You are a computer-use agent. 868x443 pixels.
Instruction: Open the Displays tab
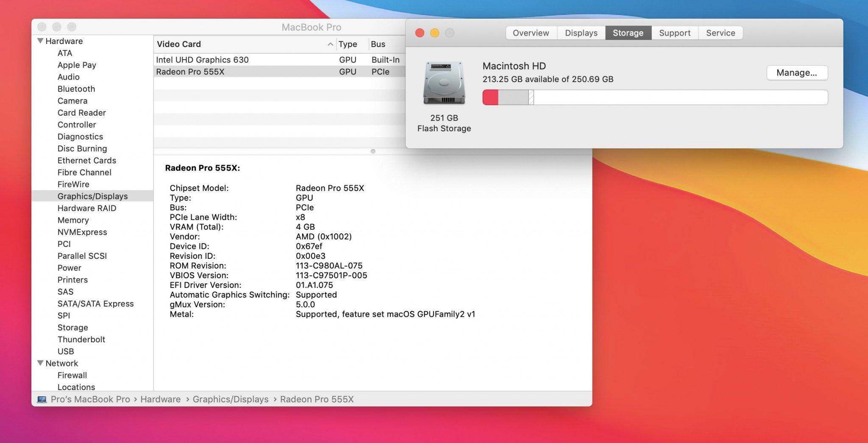(581, 33)
